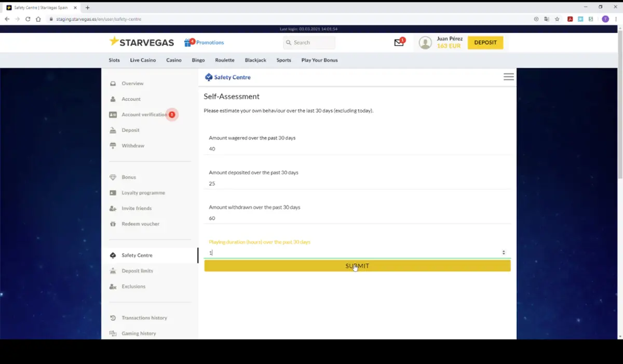The width and height of the screenshot is (623, 364).
Task: Click the Safety Centre shield icon in sidebar
Action: pyautogui.click(x=113, y=255)
